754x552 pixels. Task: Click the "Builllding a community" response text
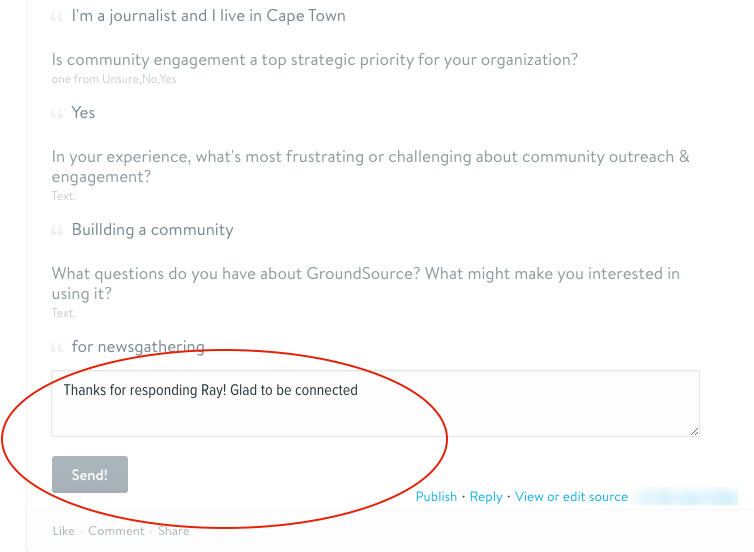[152, 230]
